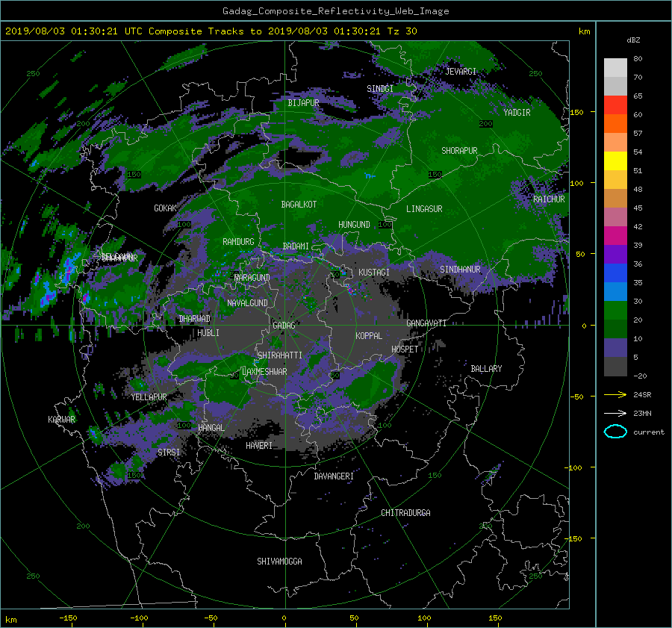Select the SHIRAHATTI label
This screenshot has height=628, width=672.
[x=280, y=355]
